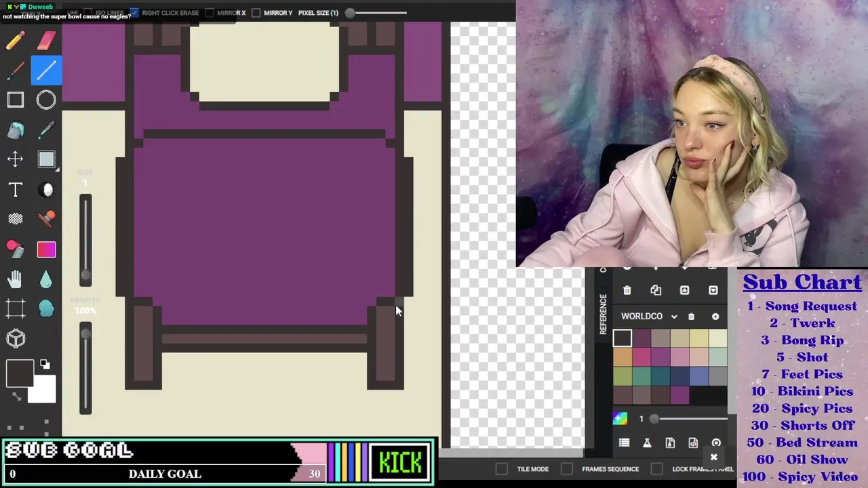Select the Gradient tool
The height and width of the screenshot is (488, 868).
(x=46, y=249)
